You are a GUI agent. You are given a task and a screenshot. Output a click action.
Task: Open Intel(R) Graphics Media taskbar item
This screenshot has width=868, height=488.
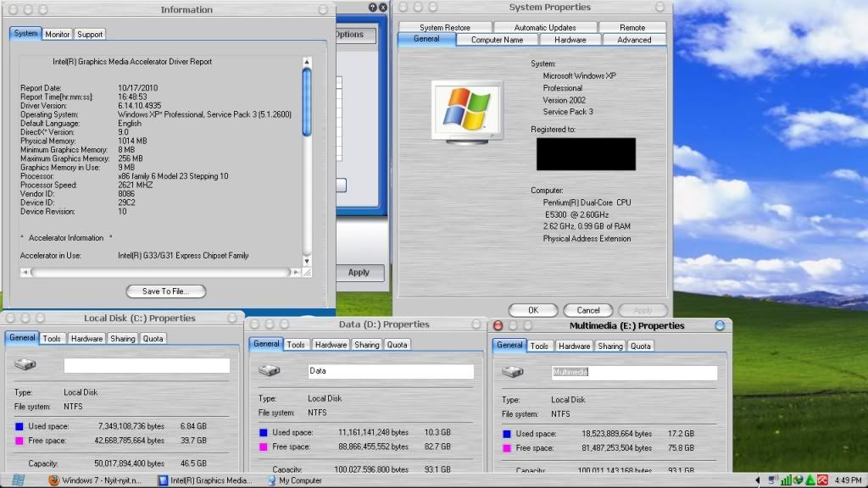point(205,480)
